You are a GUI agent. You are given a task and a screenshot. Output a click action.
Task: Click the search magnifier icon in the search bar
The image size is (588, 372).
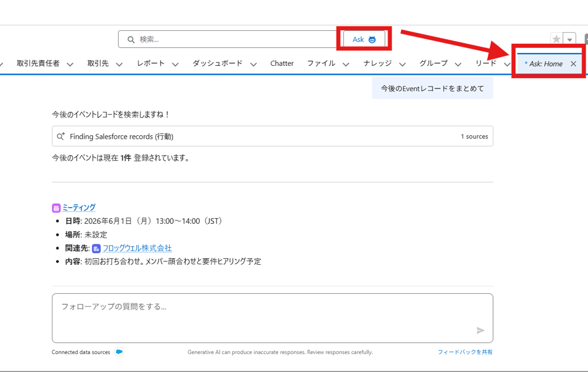(x=131, y=40)
